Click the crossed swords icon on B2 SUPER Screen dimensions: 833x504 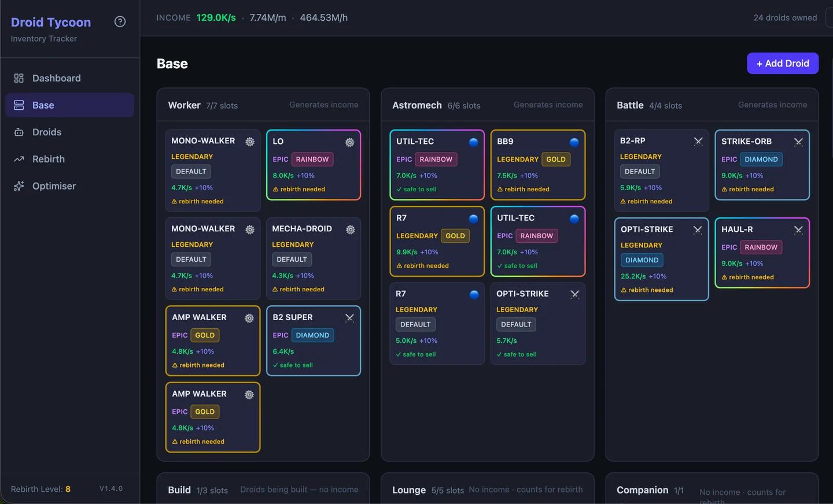[x=349, y=317]
